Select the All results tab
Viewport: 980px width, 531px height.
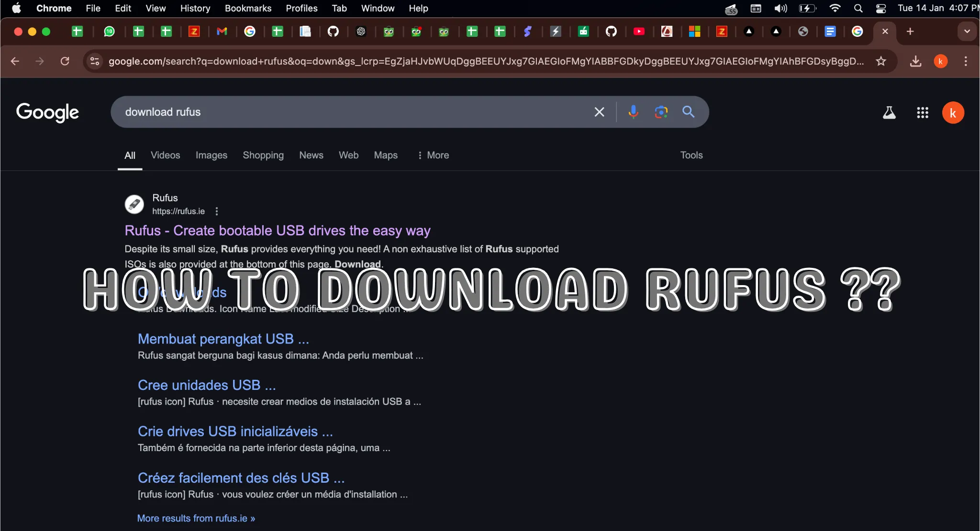pyautogui.click(x=130, y=155)
